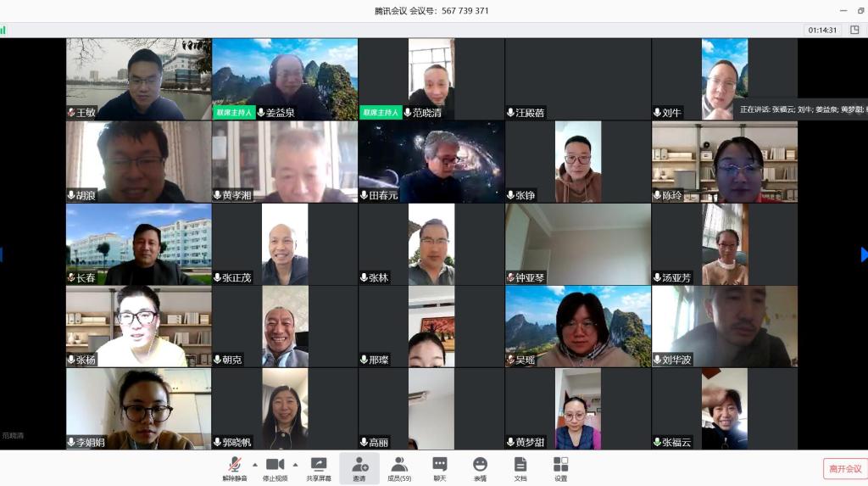Select 吴瑶's video tile
Screen dimensions: 868x486
pos(577,326)
